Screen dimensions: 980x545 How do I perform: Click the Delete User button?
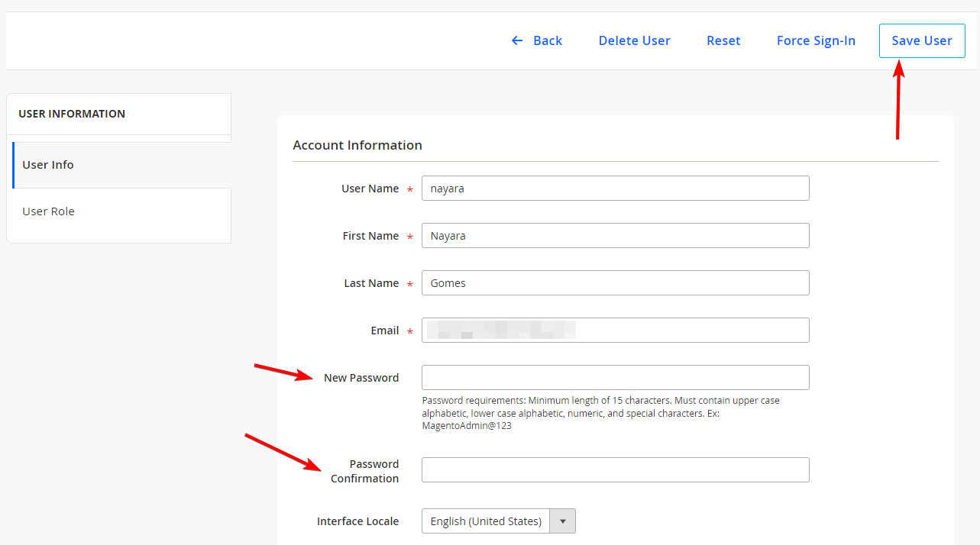pyautogui.click(x=634, y=40)
